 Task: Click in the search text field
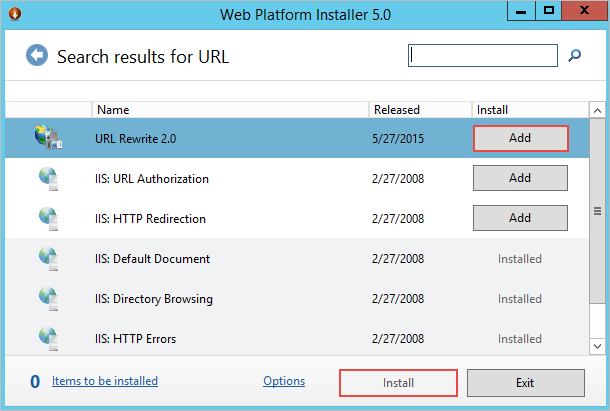[x=483, y=56]
